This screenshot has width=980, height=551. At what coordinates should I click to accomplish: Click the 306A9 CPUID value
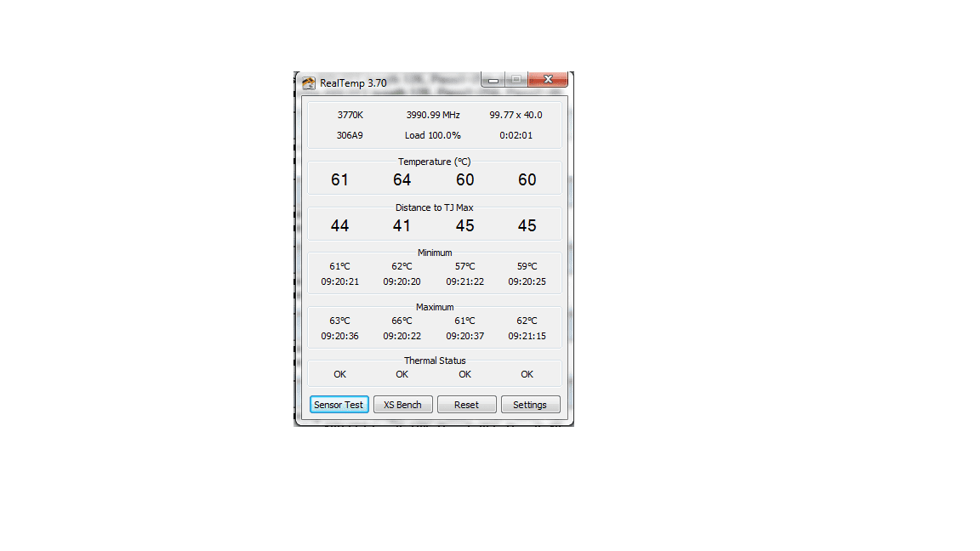(350, 135)
